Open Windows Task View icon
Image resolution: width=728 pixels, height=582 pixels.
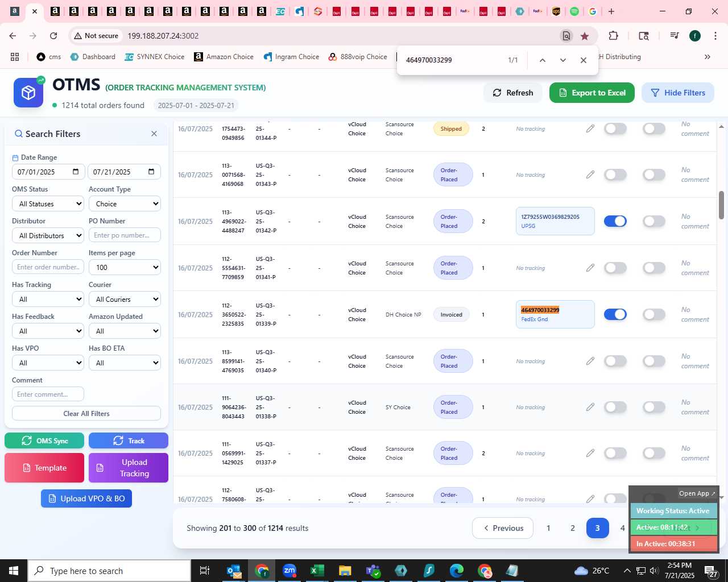(x=205, y=571)
